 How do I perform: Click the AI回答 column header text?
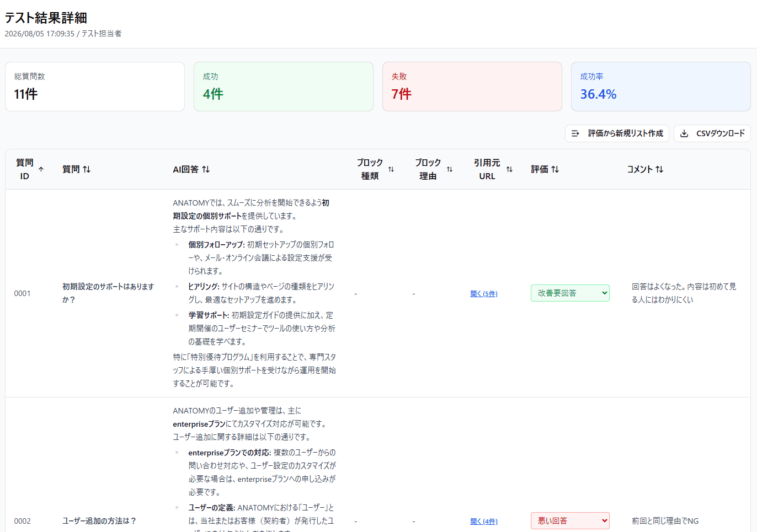[x=185, y=169]
